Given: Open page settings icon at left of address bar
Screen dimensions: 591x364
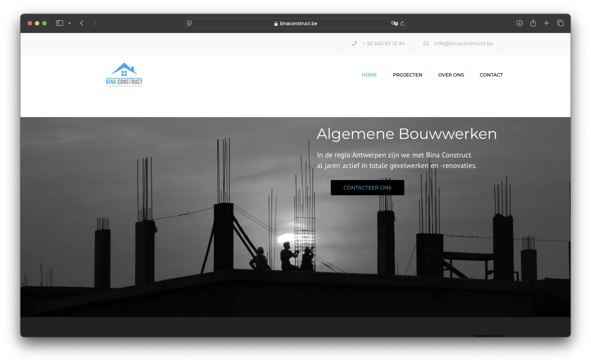Looking at the screenshot, I should [188, 23].
